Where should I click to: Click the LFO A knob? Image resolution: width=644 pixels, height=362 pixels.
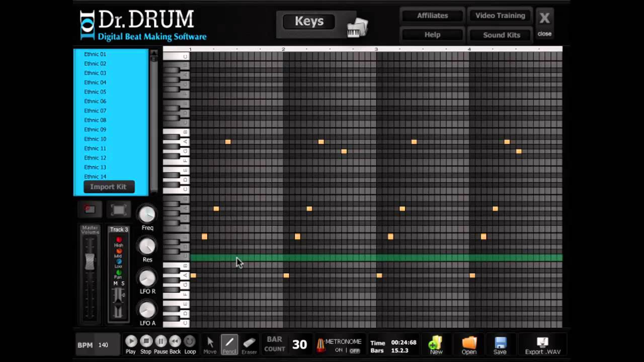pos(147,310)
